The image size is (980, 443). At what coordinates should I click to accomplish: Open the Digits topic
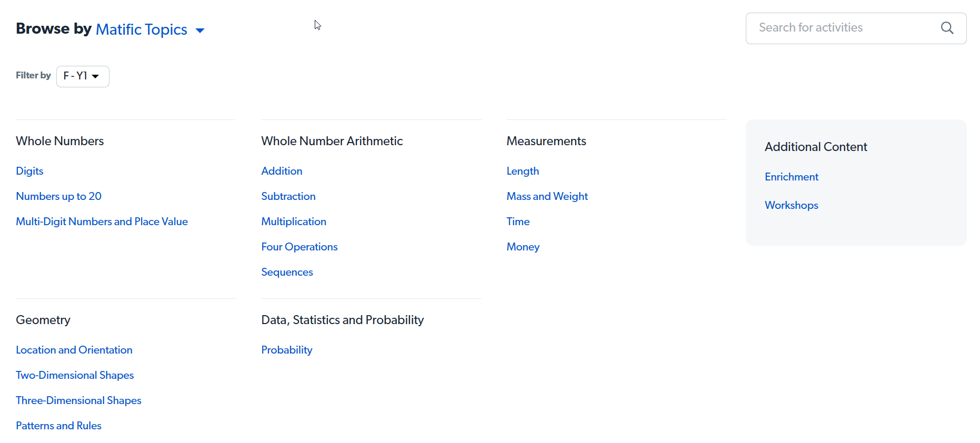coord(29,171)
